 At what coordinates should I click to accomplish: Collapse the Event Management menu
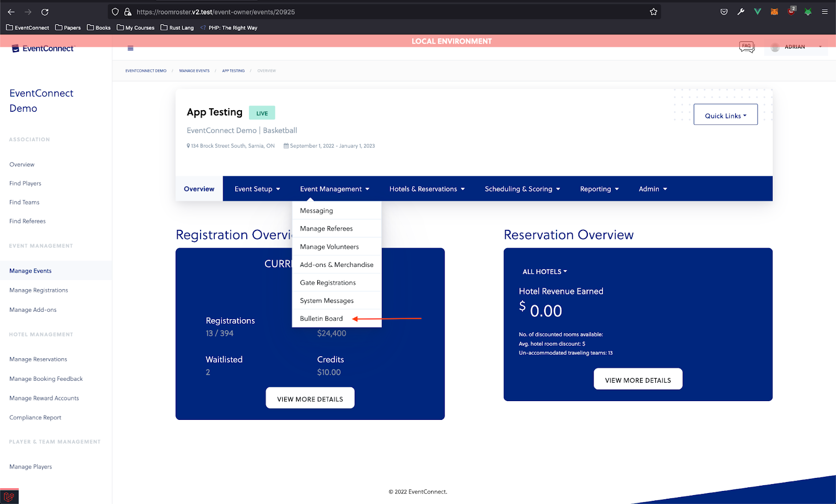pyautogui.click(x=334, y=189)
